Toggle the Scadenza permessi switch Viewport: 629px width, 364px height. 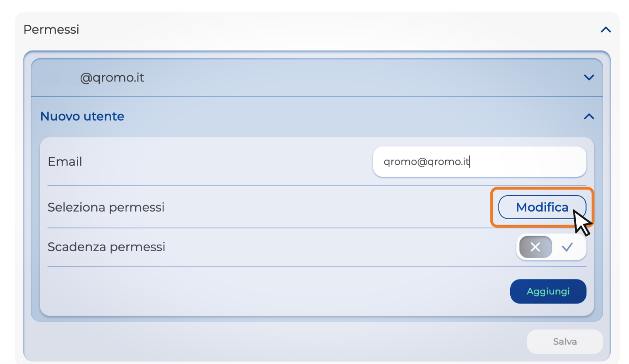[x=551, y=247]
